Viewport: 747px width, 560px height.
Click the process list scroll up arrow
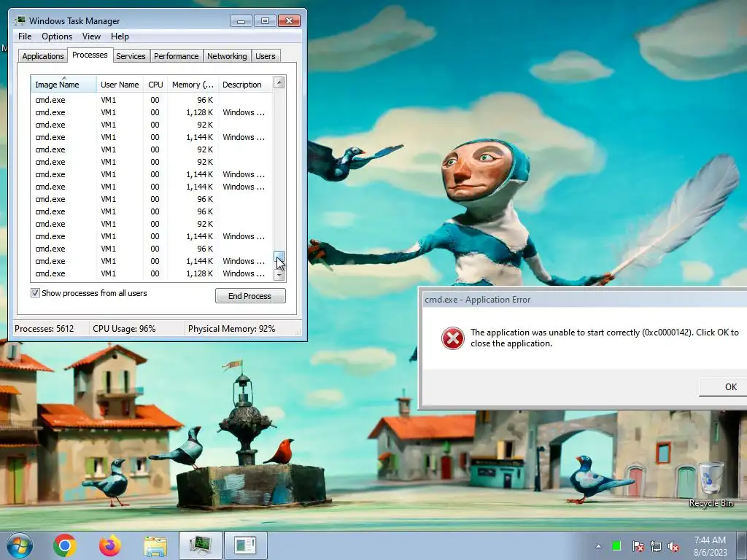pyautogui.click(x=279, y=82)
